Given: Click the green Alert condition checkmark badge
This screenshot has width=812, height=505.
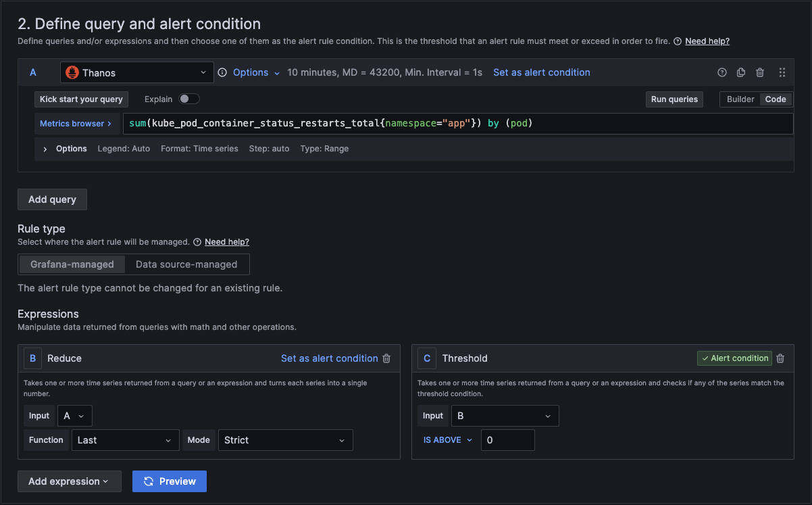Looking at the screenshot, I should 734,358.
